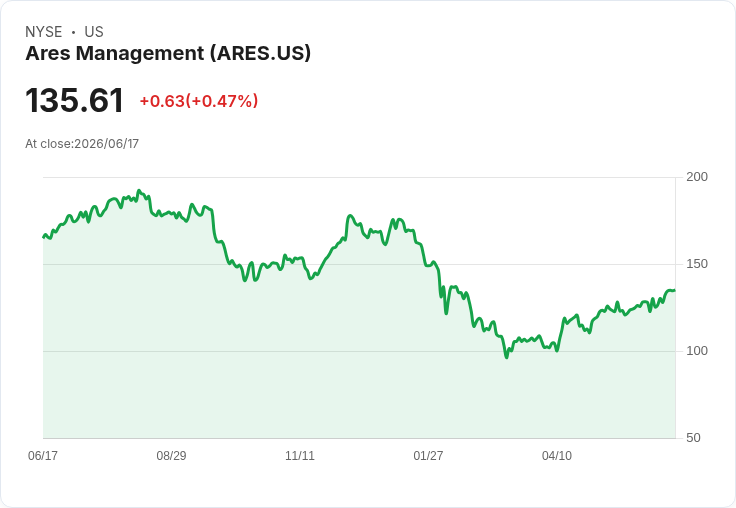Click the US market label
Image resolution: width=736 pixels, height=508 pixels.
94,32
